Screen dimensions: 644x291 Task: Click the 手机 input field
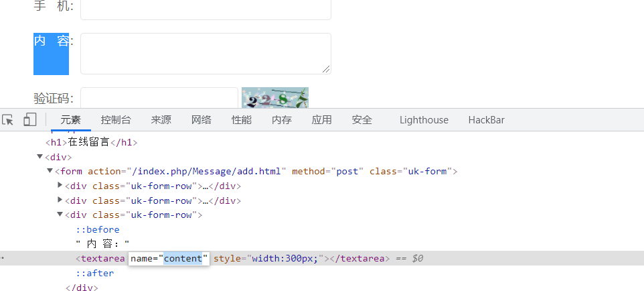point(206,9)
